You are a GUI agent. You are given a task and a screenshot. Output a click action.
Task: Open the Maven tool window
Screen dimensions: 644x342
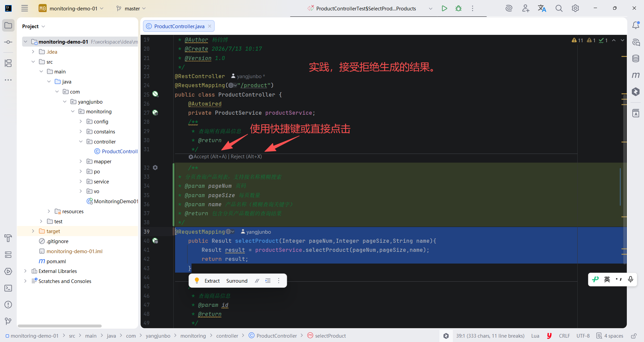point(636,75)
